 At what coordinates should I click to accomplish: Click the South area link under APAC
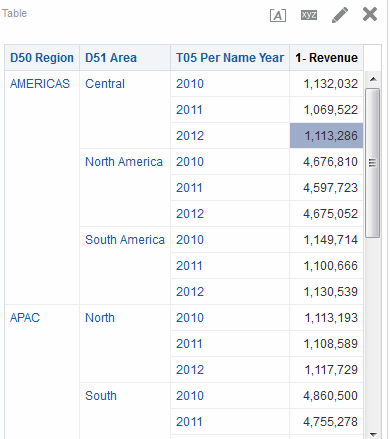pos(101,396)
